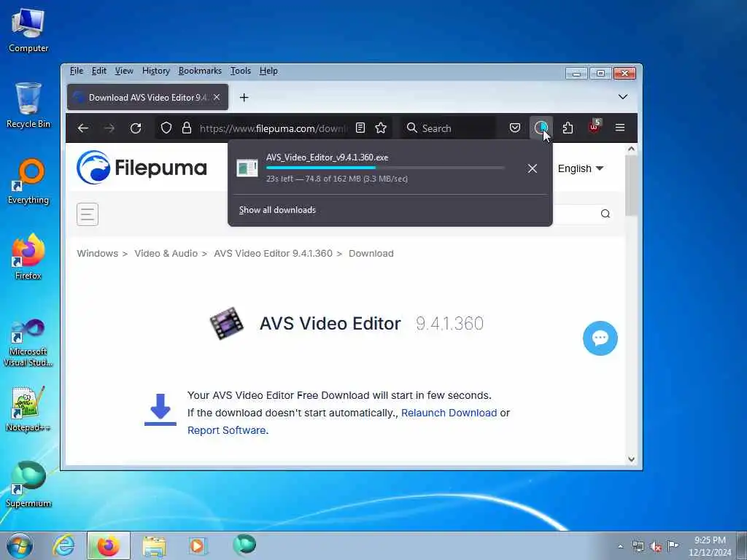Open the View menu

point(124,71)
